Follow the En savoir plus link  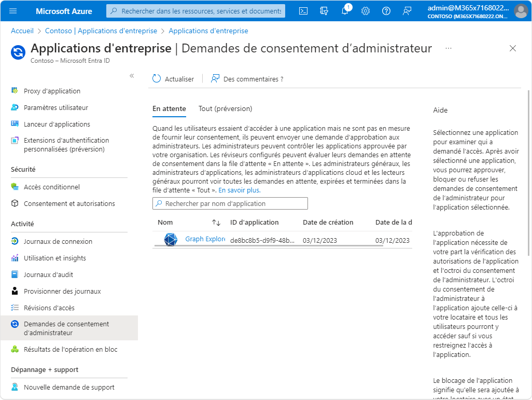tap(240, 190)
